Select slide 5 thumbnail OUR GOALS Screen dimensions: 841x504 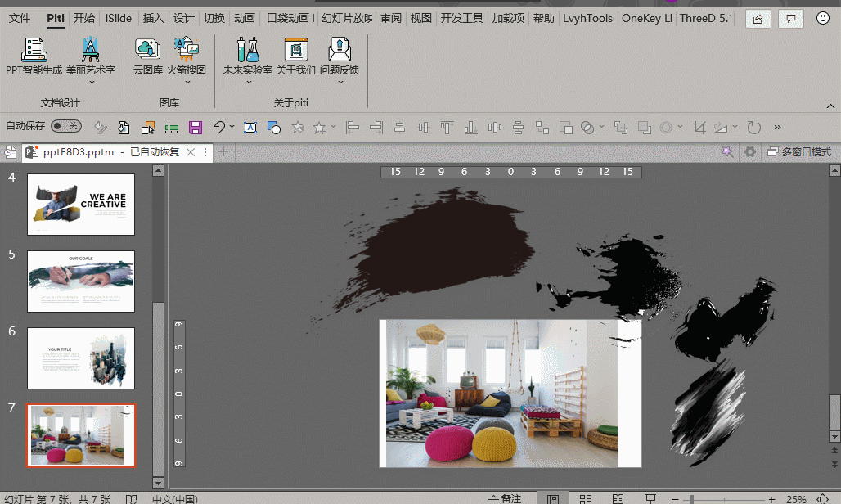[81, 281]
